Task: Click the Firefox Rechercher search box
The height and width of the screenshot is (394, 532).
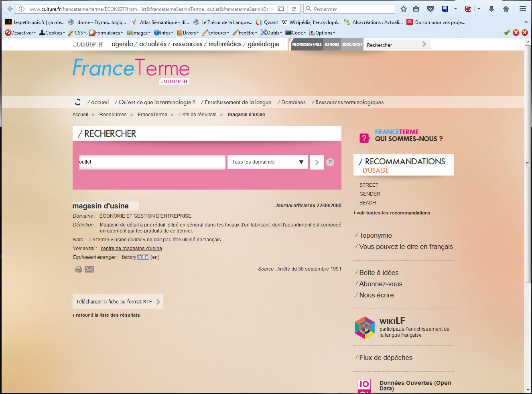Action: pyautogui.click(x=349, y=9)
